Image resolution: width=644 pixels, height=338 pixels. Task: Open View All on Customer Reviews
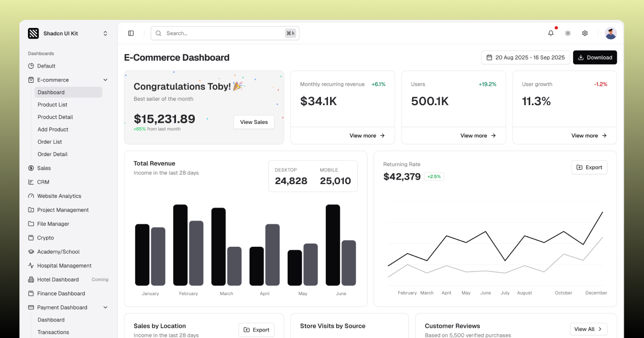pos(588,329)
